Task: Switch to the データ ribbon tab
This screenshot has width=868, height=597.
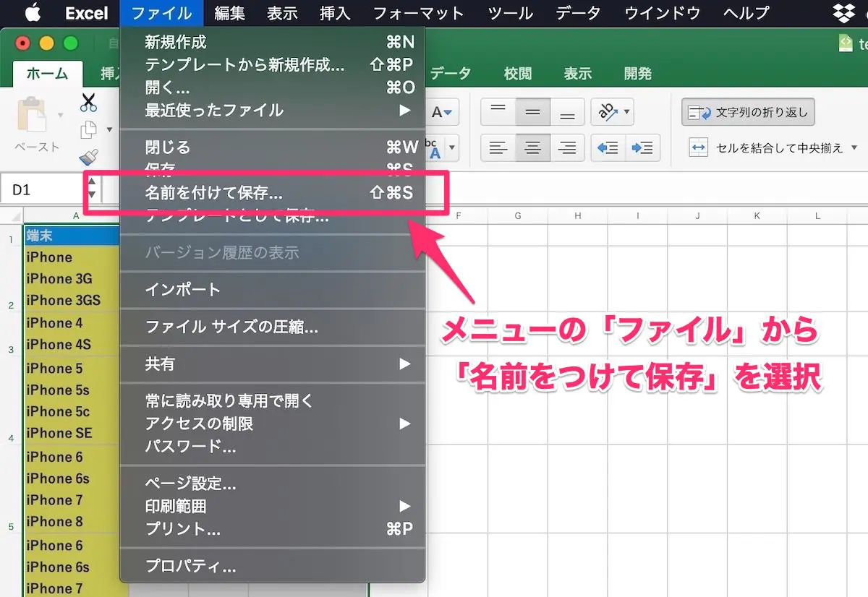Action: coord(451,73)
